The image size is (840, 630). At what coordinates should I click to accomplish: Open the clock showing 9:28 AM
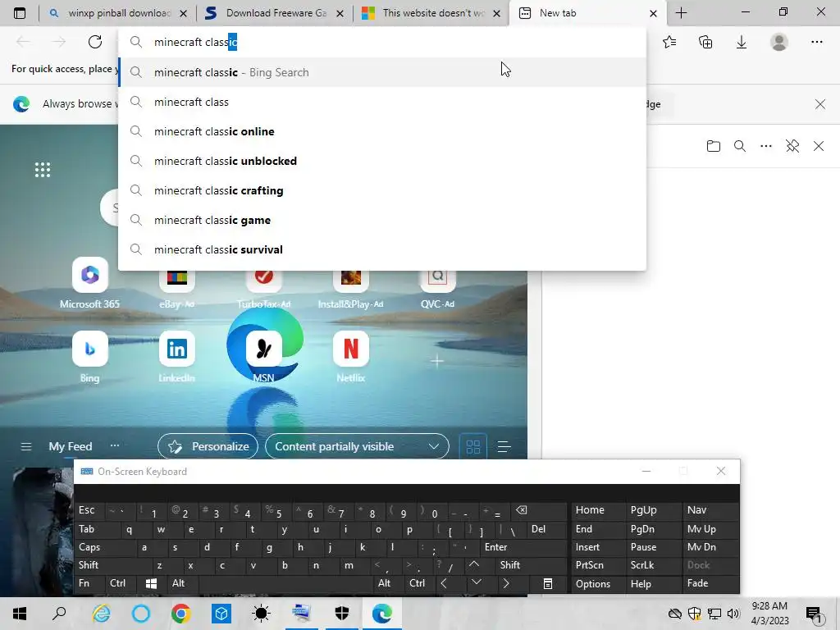tap(769, 614)
